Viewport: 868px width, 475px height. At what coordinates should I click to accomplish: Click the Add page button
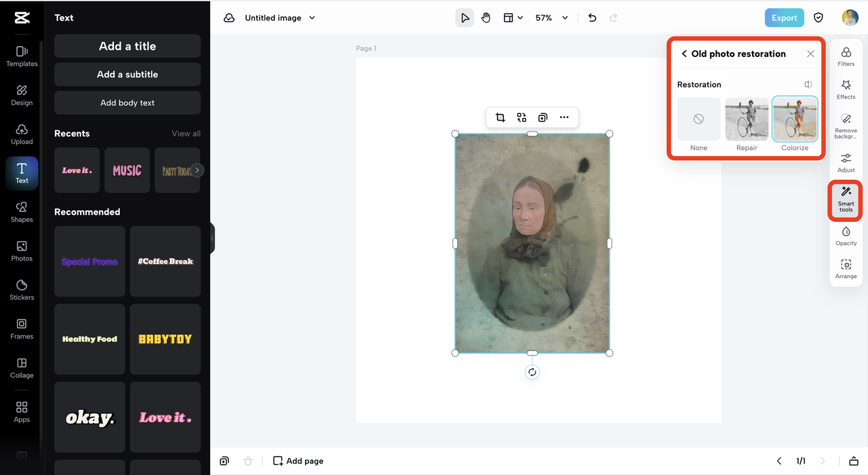[x=298, y=461]
